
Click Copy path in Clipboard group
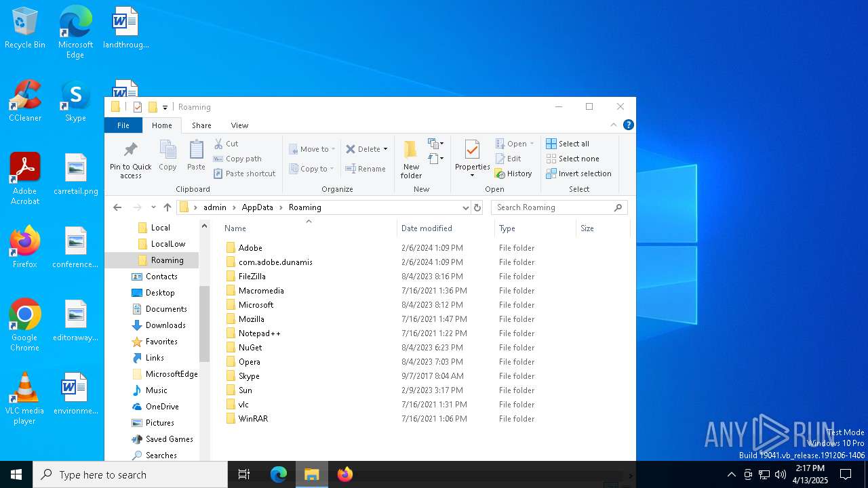tap(237, 159)
